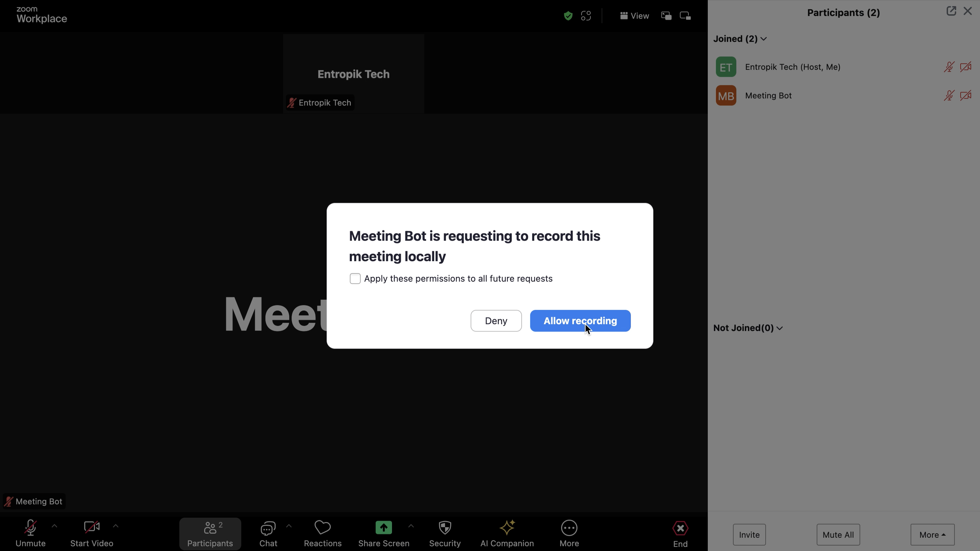Open the More dropdown in Participants panel
The image size is (980, 551).
click(932, 535)
